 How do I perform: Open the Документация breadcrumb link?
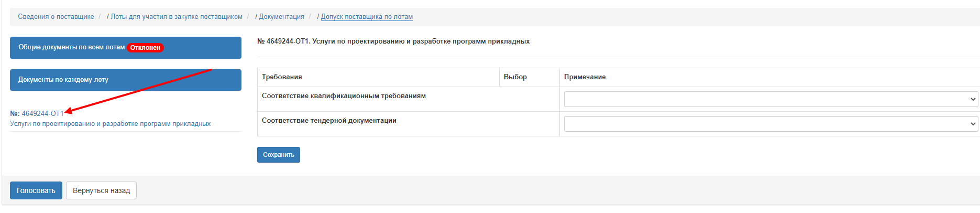(281, 17)
